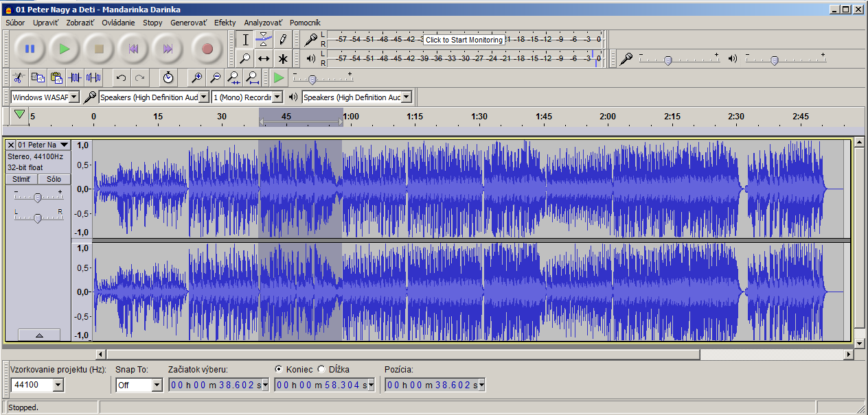Click to Start Monitoring on the recording meter

(464, 40)
